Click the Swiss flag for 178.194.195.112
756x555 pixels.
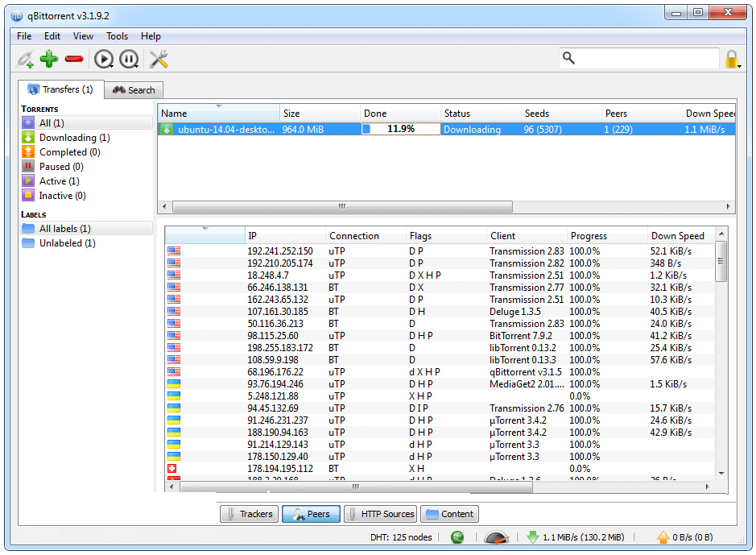click(171, 468)
